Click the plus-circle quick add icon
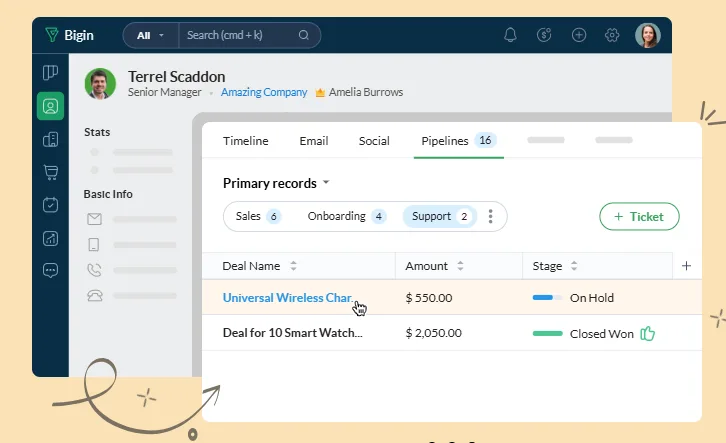Image resolution: width=726 pixels, height=443 pixels. [579, 35]
